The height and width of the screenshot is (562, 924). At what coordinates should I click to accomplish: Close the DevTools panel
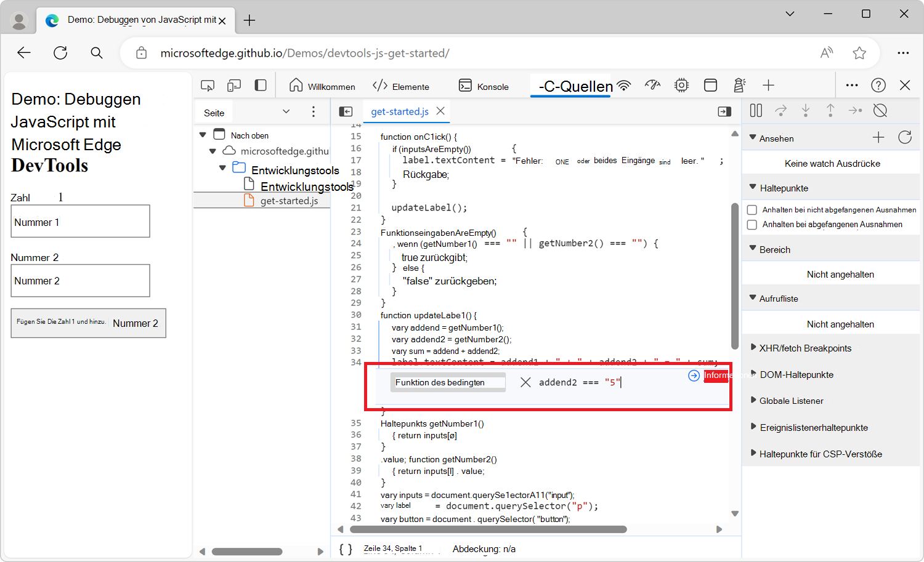pos(905,85)
